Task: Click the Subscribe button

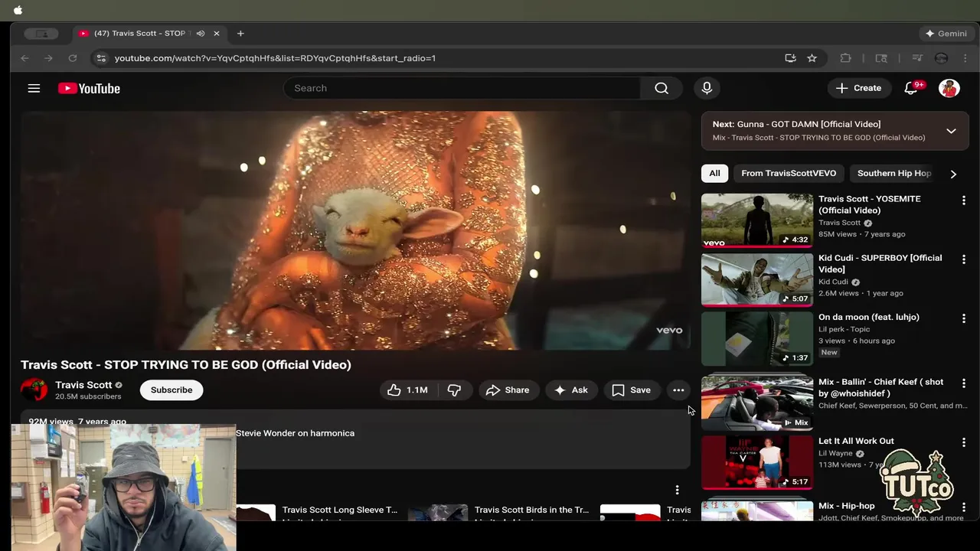Action: 171,390
